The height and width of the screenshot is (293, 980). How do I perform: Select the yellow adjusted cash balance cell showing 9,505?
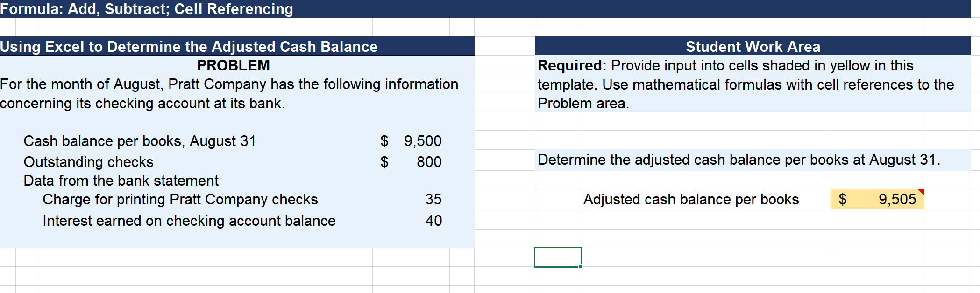pyautogui.click(x=877, y=199)
